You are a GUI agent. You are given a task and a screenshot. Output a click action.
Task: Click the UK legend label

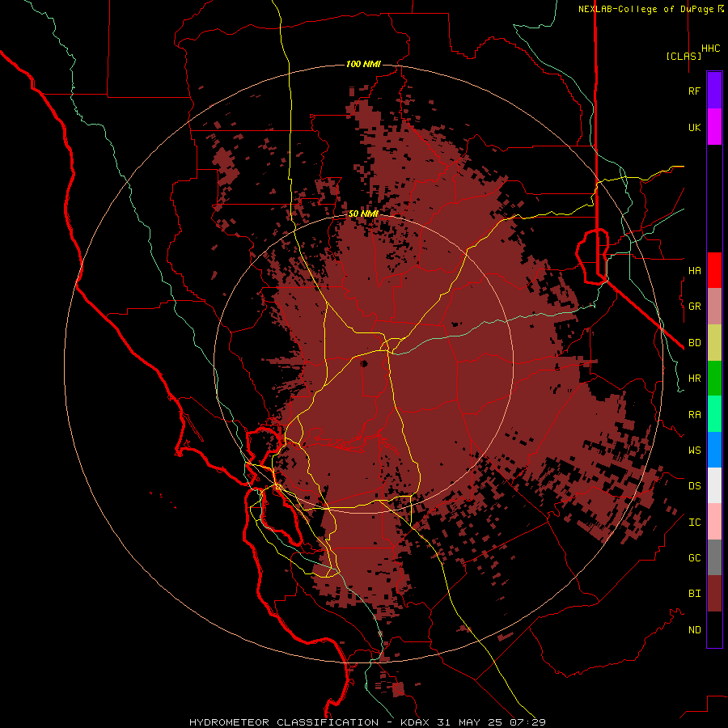pyautogui.click(x=695, y=127)
